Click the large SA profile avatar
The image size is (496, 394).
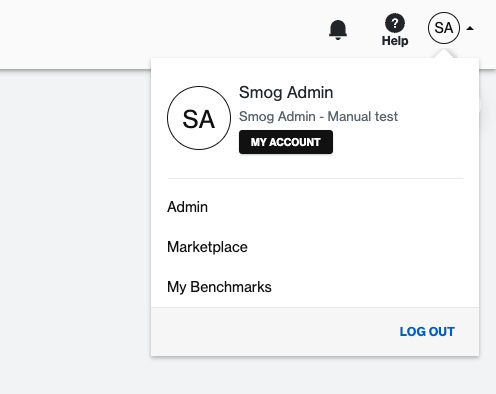pyautogui.click(x=199, y=118)
